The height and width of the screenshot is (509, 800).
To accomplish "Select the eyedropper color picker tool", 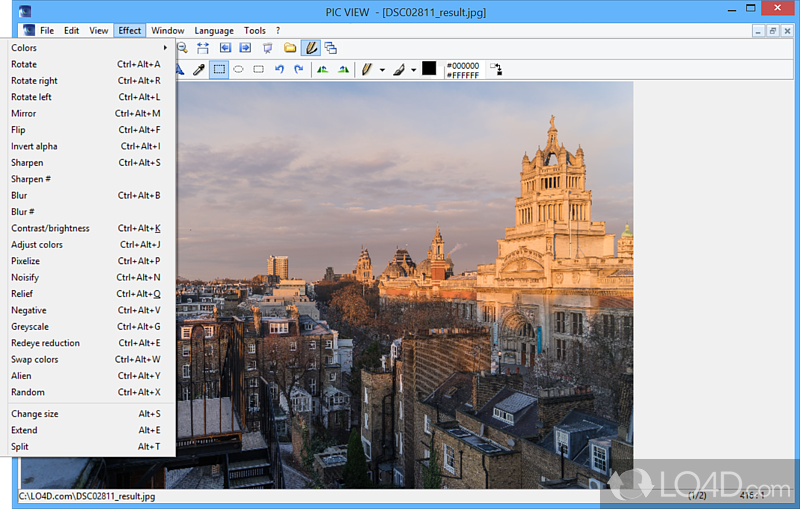I will (x=199, y=69).
